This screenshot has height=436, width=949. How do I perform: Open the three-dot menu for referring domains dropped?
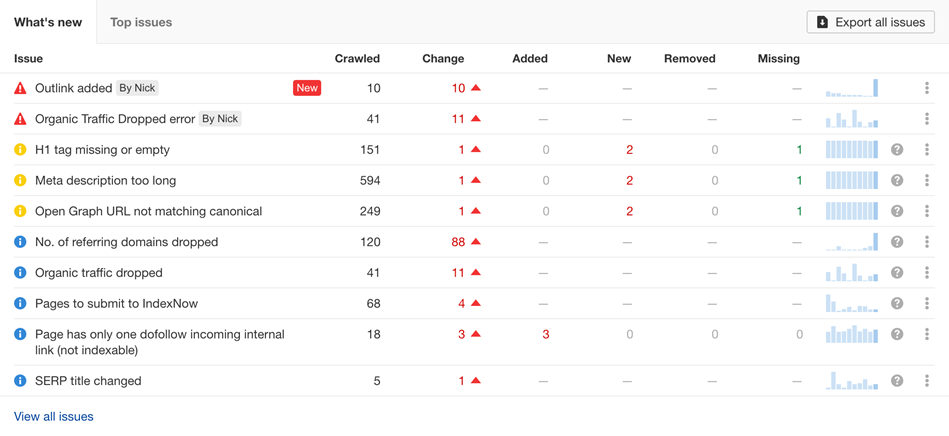[927, 242]
